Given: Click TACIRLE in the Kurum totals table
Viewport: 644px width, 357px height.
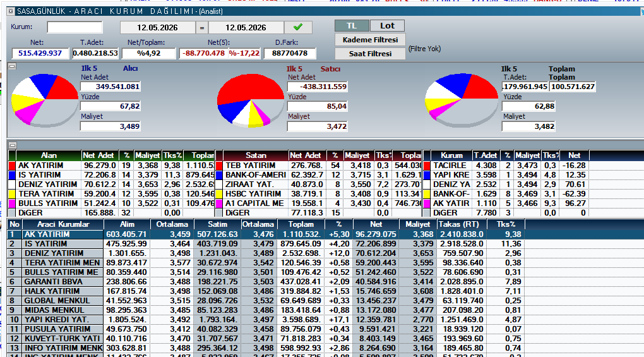Looking at the screenshot, I should pyautogui.click(x=450, y=166).
